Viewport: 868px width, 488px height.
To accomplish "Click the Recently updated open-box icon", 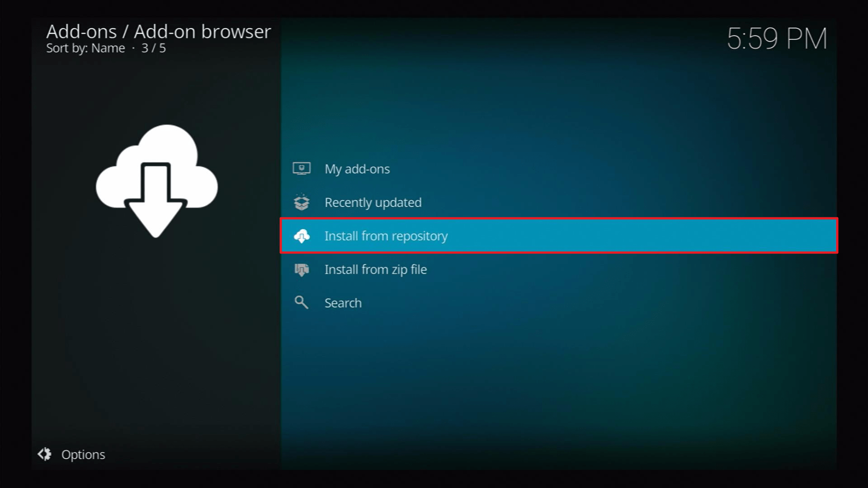I will (x=302, y=202).
